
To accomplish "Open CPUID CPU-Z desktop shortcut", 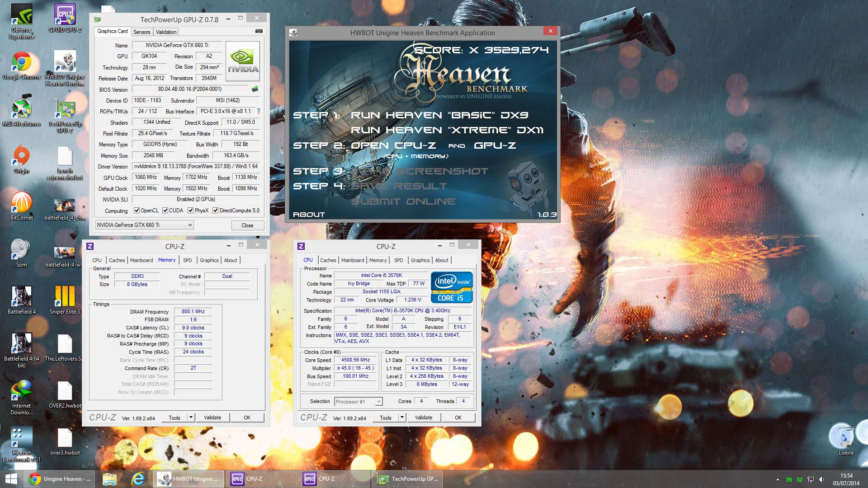I will click(x=65, y=19).
